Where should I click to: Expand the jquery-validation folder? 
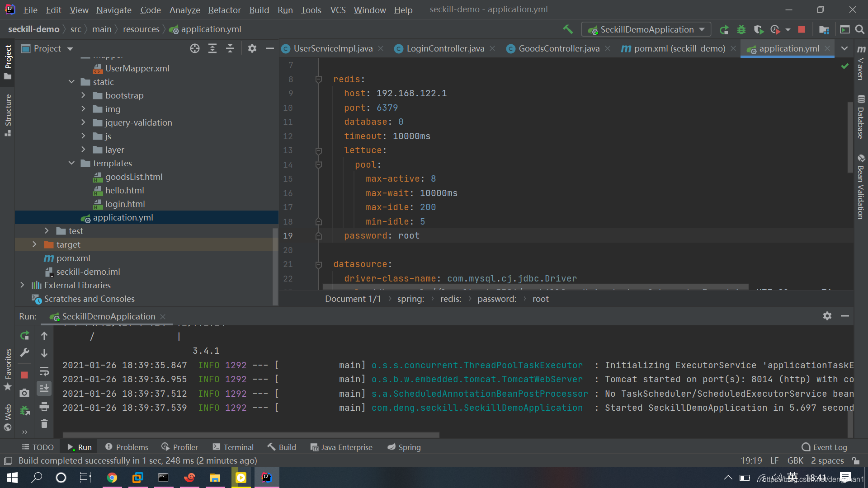point(83,122)
